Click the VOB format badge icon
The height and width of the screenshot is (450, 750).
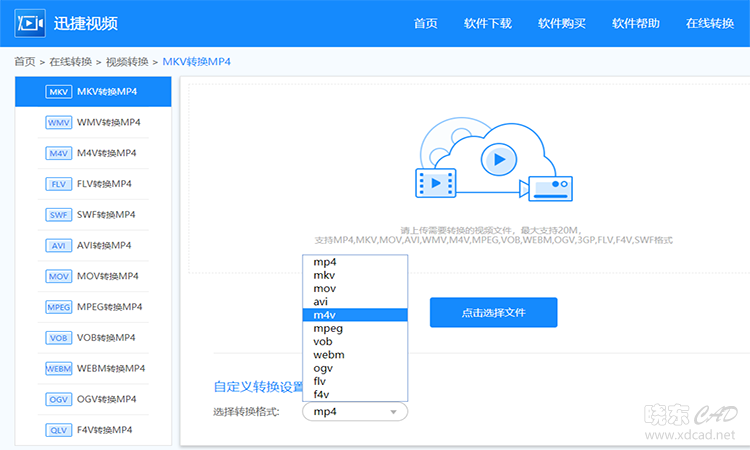(58, 338)
